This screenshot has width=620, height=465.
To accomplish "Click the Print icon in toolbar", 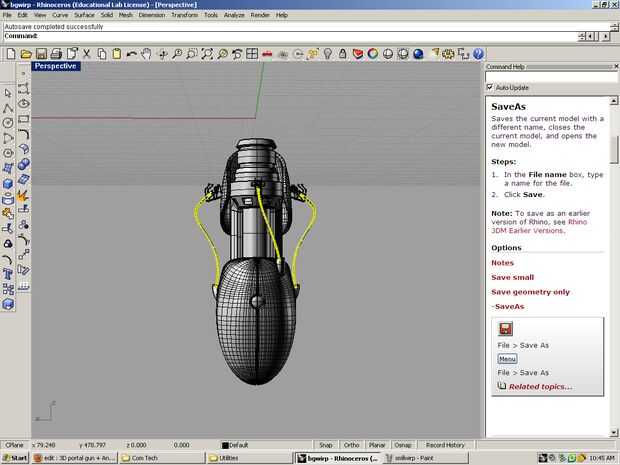I will [x=57, y=54].
